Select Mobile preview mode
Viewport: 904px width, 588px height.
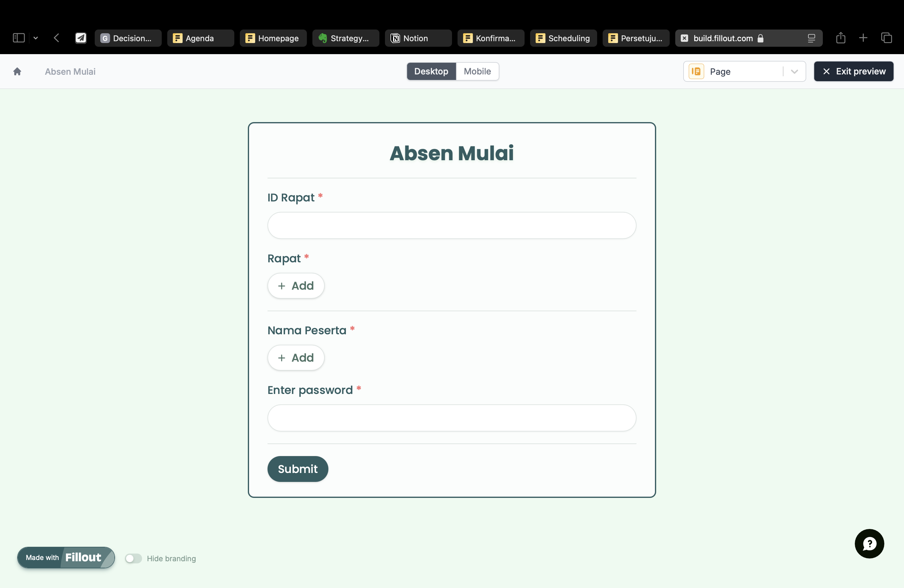click(x=477, y=71)
